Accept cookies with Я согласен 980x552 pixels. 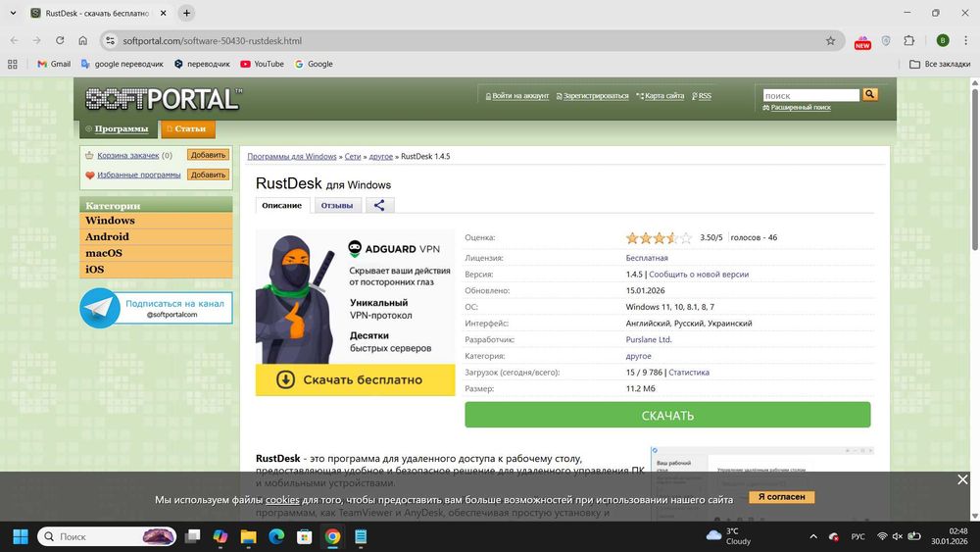coord(781,496)
